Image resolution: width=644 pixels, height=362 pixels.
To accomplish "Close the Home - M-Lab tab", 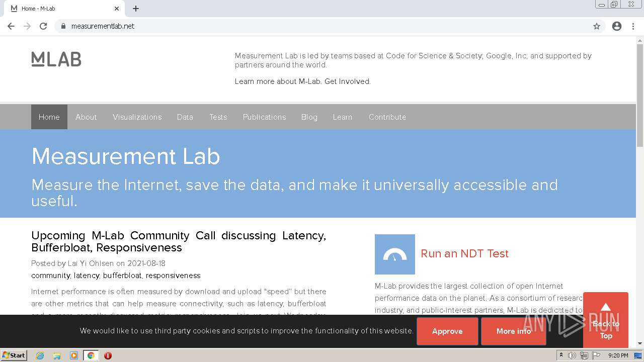I will [x=117, y=9].
